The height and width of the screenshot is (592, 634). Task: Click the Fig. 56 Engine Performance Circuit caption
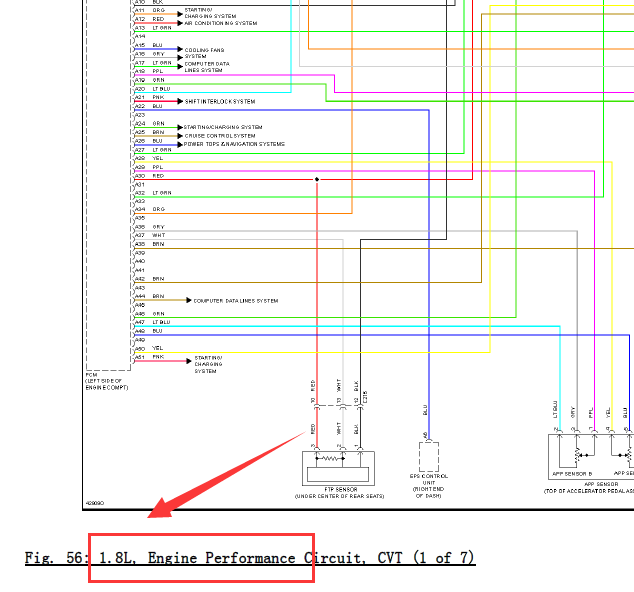pyautogui.click(x=250, y=558)
